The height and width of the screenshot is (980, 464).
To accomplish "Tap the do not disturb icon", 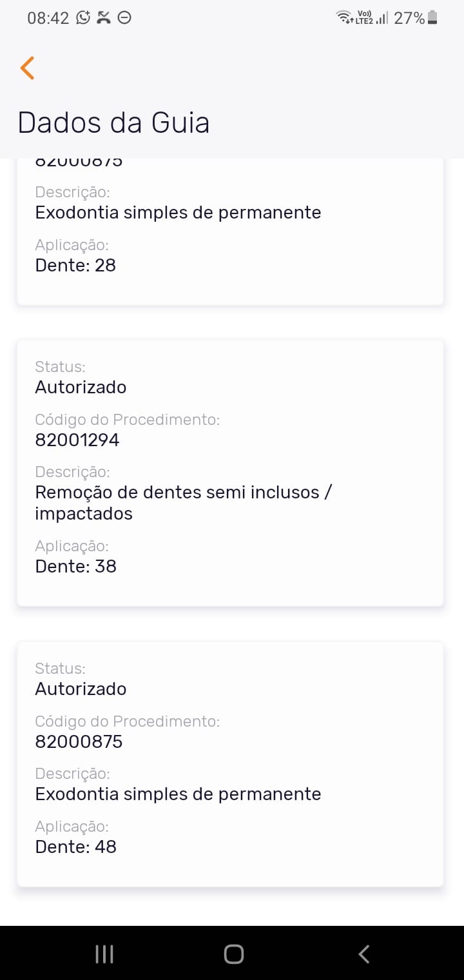I will click(x=124, y=18).
